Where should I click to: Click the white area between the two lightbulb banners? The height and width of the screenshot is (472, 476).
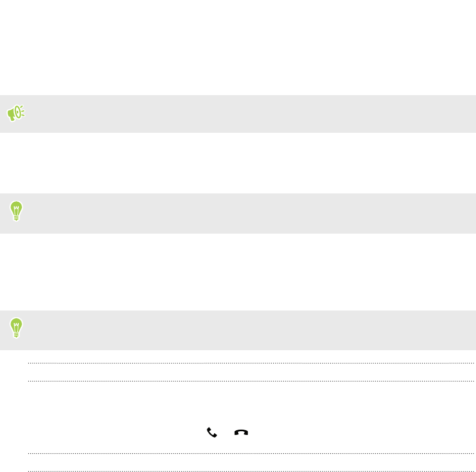point(238,272)
